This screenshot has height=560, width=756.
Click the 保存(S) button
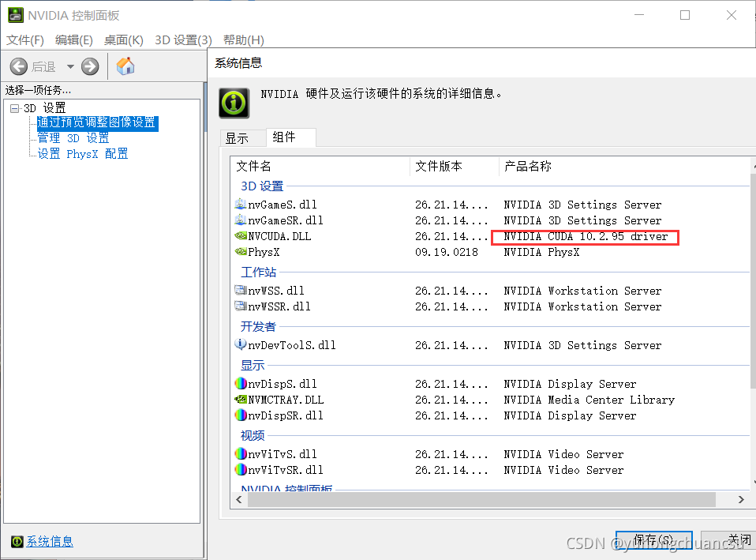[x=653, y=540]
